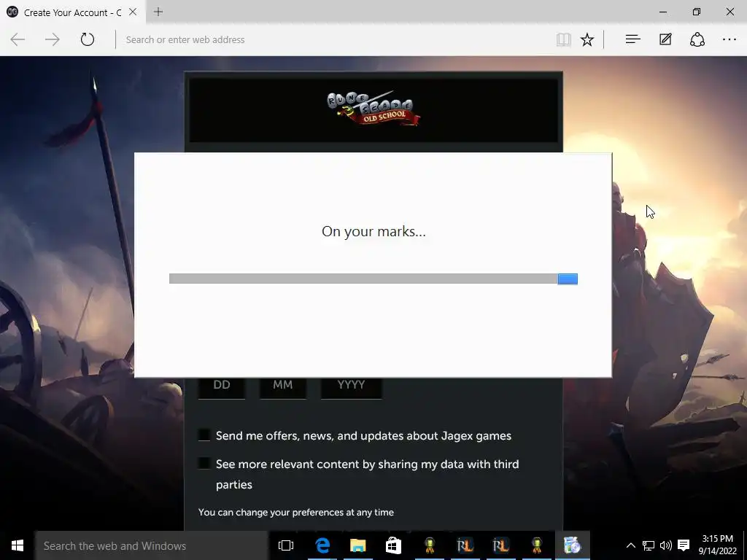Click the MM month field
Viewport: 747px width, 560px height.
[x=283, y=386]
